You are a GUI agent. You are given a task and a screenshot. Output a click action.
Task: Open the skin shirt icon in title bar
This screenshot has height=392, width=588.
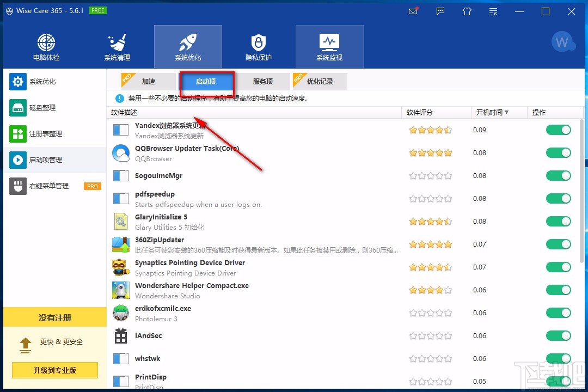467,11
